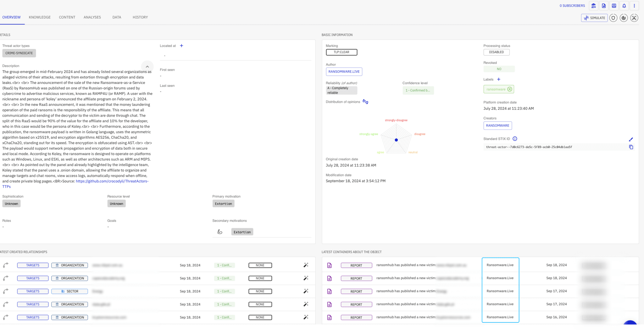
Task: Click the document icon next to the bank icon
Action: [x=604, y=6]
